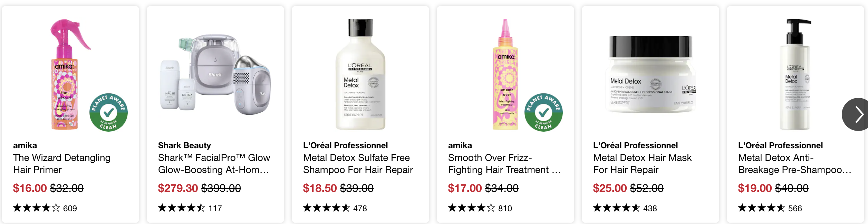
Task: Click the 609 reviews star rating
Action: pyautogui.click(x=45, y=208)
